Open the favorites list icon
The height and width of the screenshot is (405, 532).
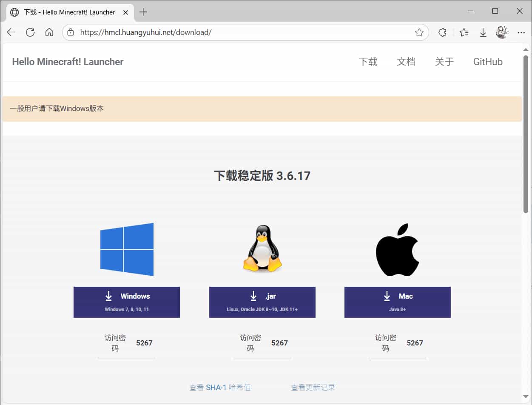click(464, 32)
